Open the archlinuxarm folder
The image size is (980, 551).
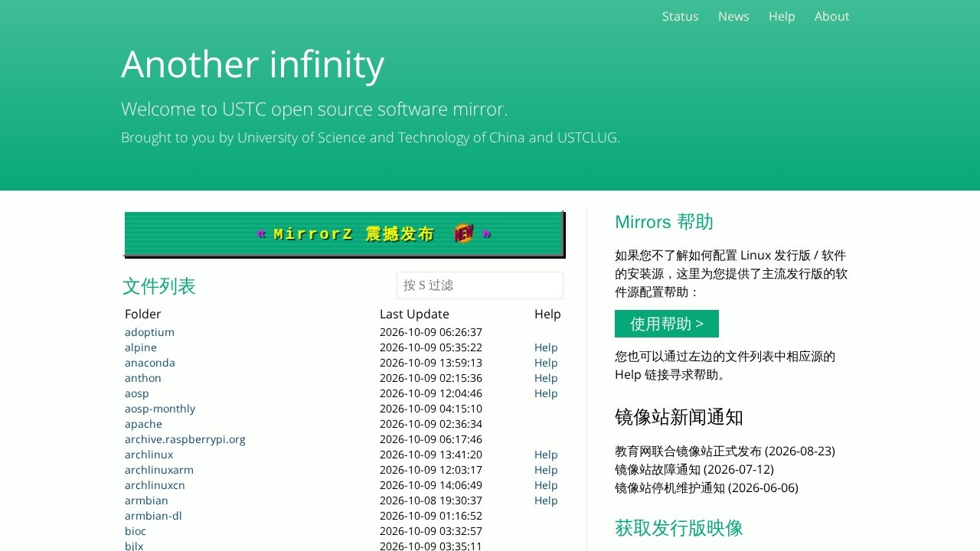tap(159, 470)
